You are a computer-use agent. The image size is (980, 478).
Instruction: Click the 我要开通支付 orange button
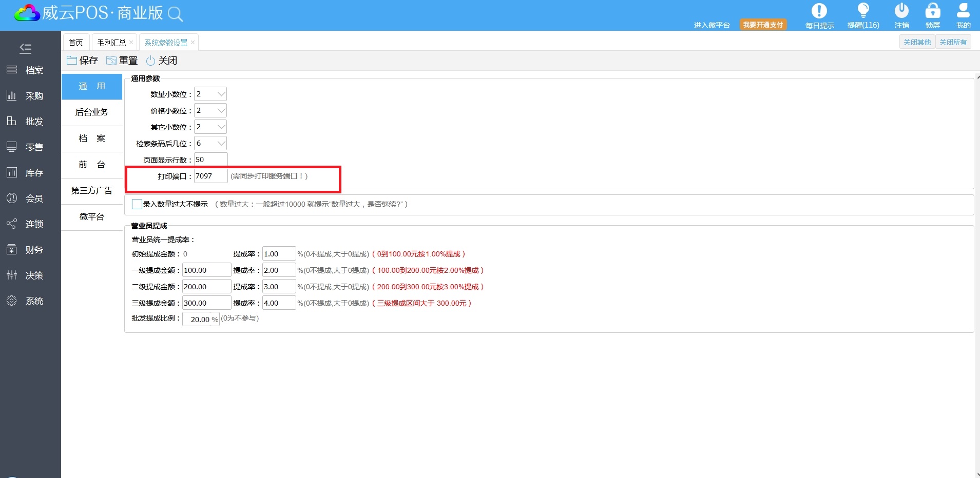pyautogui.click(x=763, y=25)
